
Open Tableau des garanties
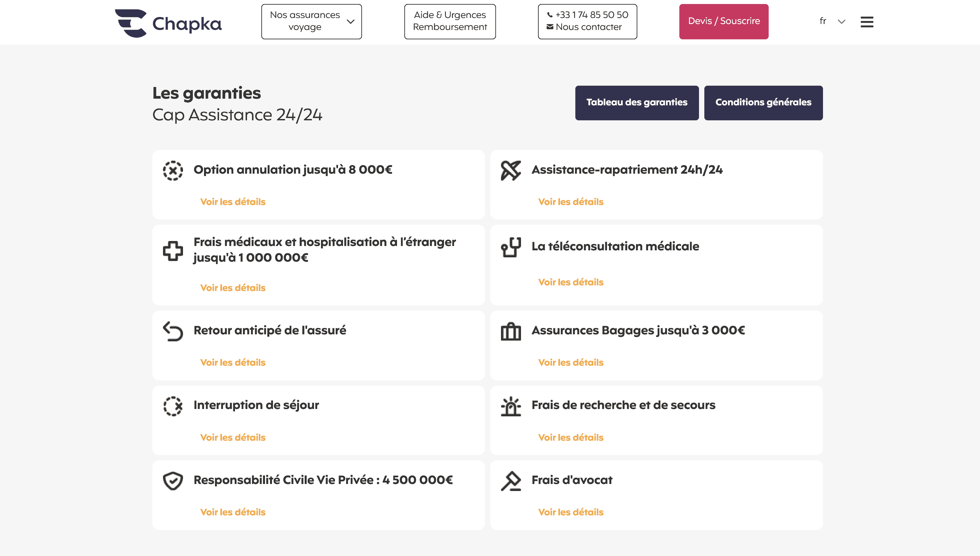pyautogui.click(x=637, y=102)
